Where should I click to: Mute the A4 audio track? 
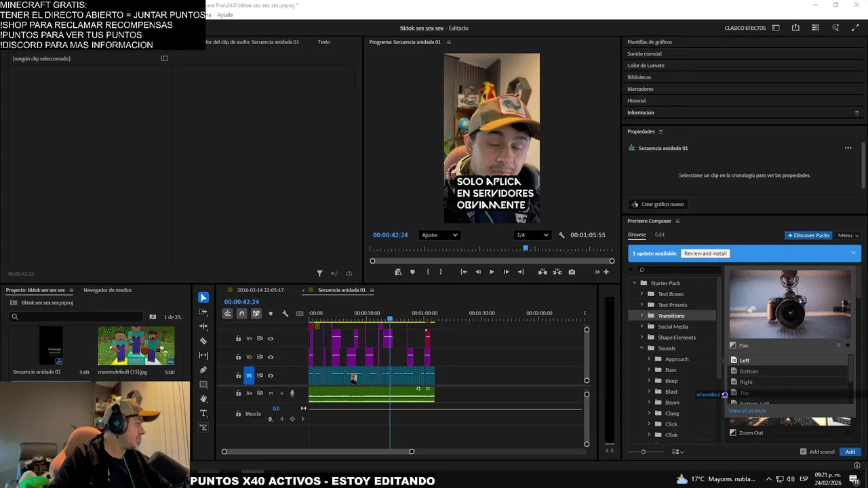[271, 393]
